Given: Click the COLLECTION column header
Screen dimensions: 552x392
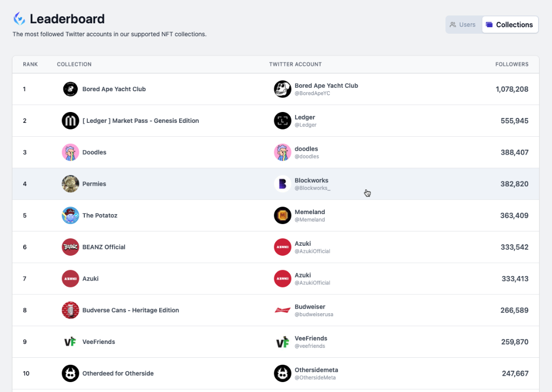Looking at the screenshot, I should click(74, 64).
